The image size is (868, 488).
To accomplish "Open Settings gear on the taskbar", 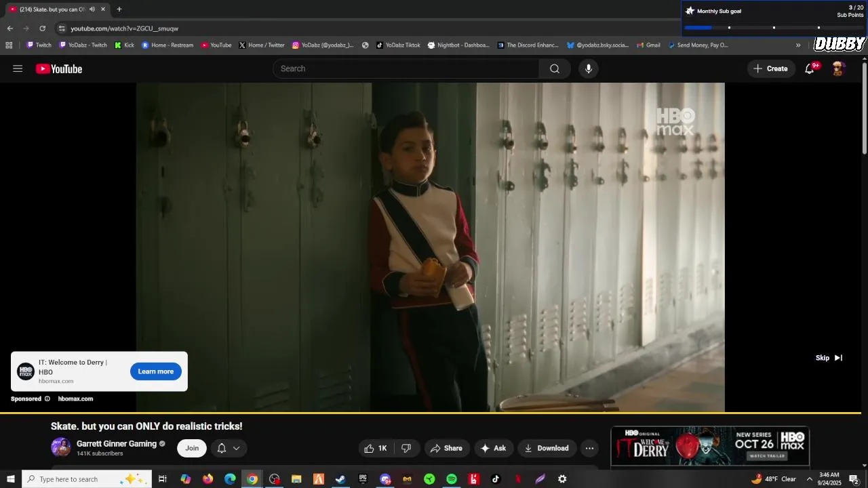I will 562,479.
